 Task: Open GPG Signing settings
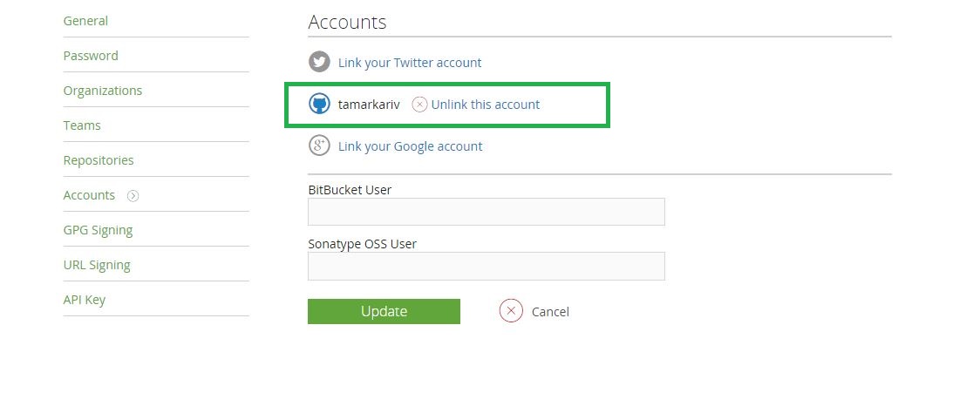pyautogui.click(x=98, y=230)
